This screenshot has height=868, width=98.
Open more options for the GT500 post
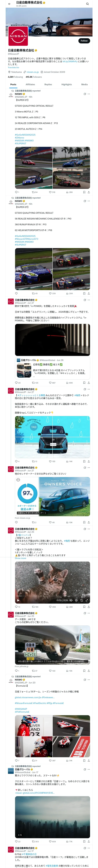tap(89, 94)
